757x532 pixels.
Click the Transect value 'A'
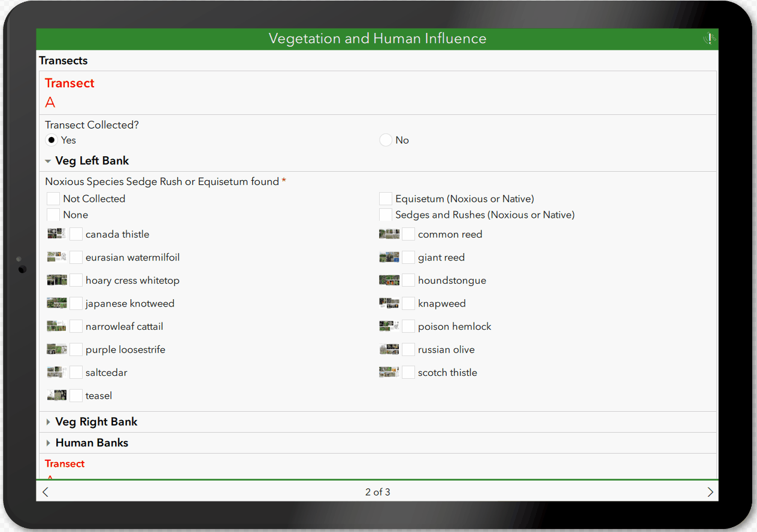[x=50, y=102]
